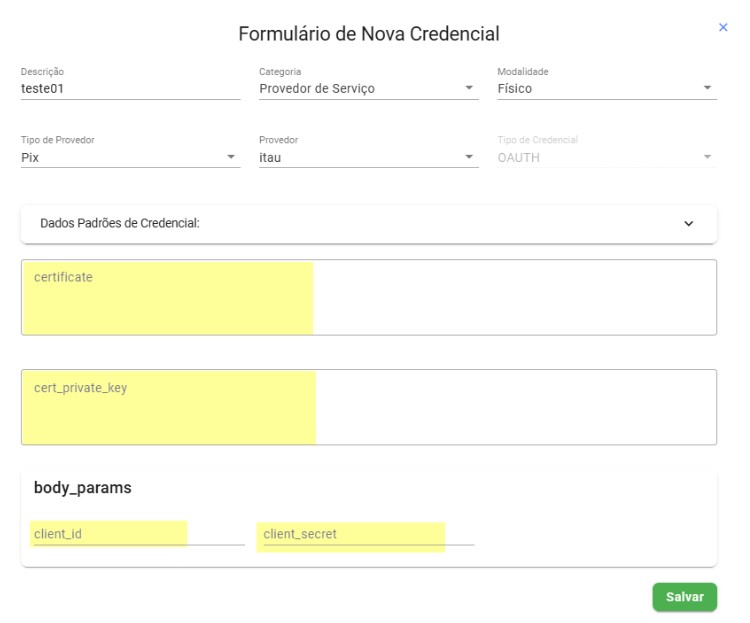The width and height of the screenshot is (750, 623).
Task: Select the Provedor de Serviço category value
Action: pyautogui.click(x=317, y=88)
